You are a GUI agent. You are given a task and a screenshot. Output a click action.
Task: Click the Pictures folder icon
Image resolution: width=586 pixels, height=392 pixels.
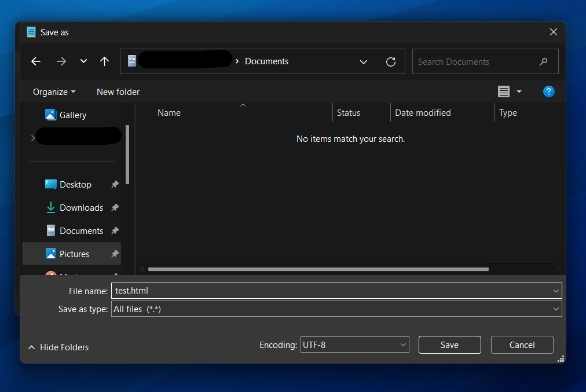pyautogui.click(x=51, y=254)
